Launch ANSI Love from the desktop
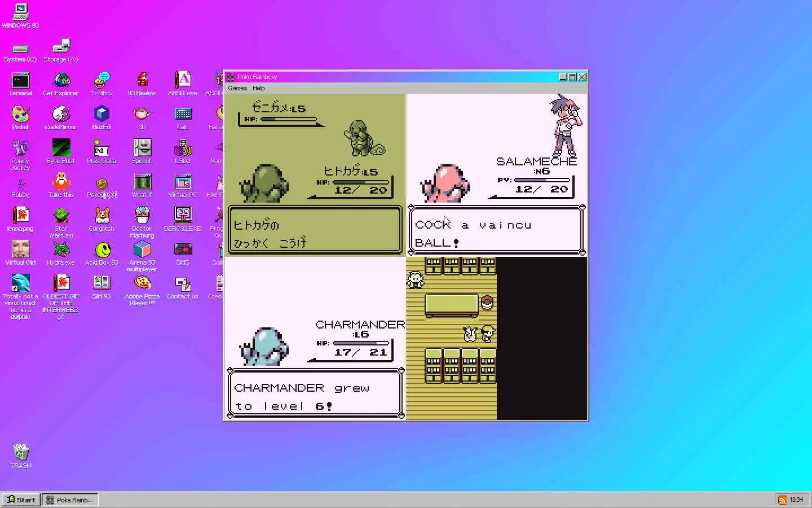The image size is (812, 508). pyautogui.click(x=183, y=84)
